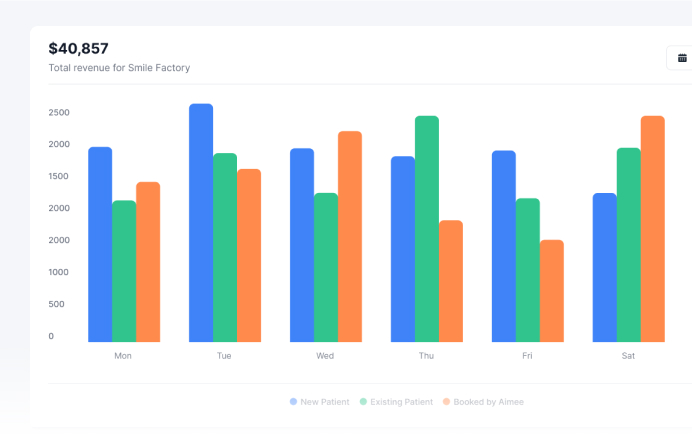Image resolution: width=692 pixels, height=441 pixels.
Task: Click Thursday's tall green bar
Action: (x=427, y=229)
